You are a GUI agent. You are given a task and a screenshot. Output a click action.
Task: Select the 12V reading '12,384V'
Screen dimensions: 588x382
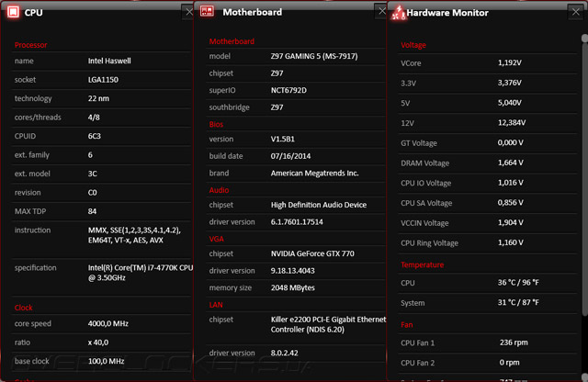point(512,122)
